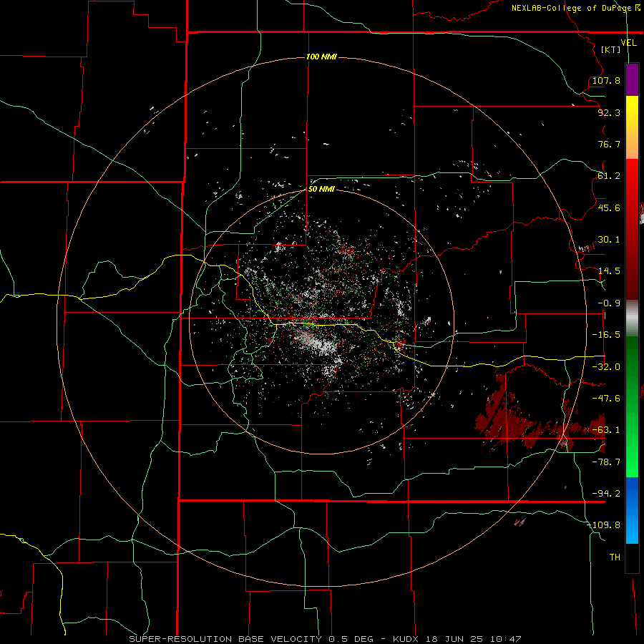Click the white echo cluster near radar center

pos(317,342)
